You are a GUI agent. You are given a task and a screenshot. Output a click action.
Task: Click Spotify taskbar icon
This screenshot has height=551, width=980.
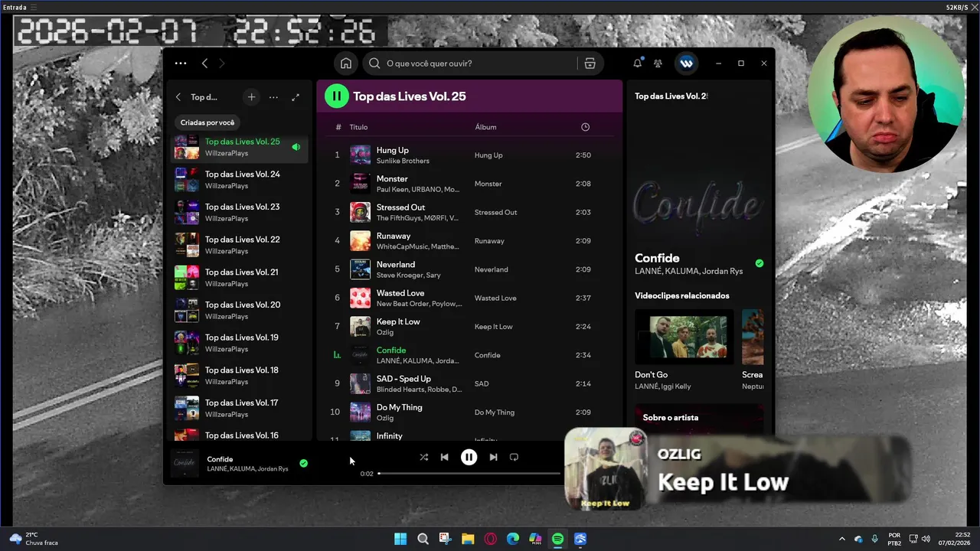point(558,539)
